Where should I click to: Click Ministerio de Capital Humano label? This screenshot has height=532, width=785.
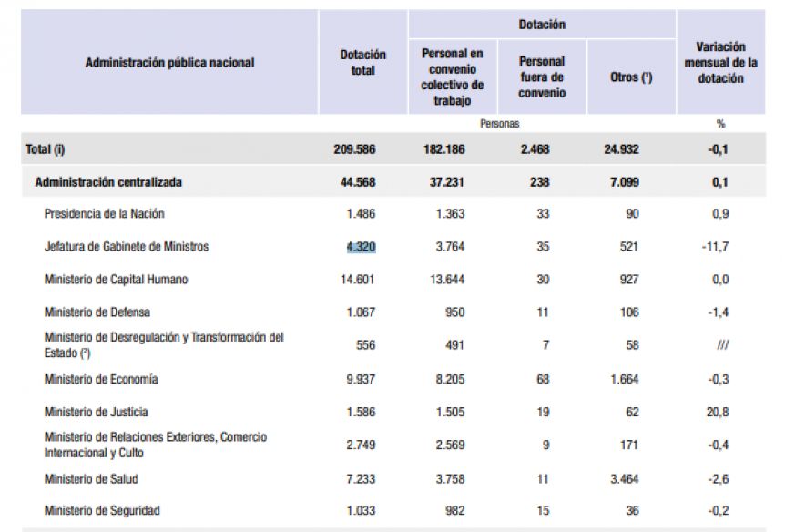pos(117,280)
